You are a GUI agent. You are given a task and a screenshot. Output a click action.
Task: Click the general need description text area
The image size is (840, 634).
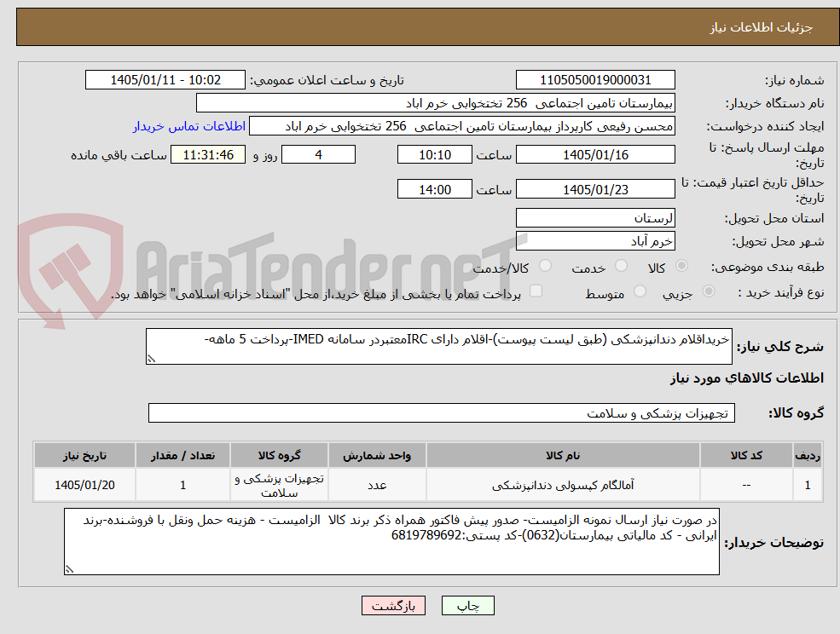[x=438, y=347]
